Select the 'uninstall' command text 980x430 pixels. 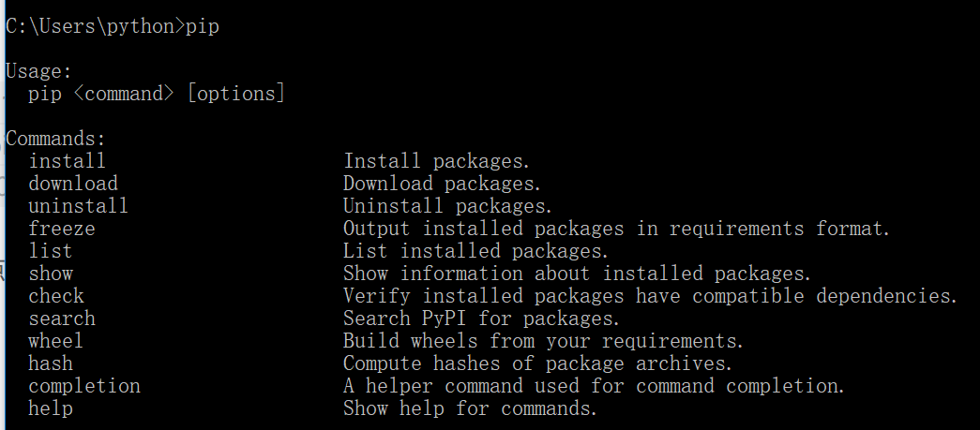(x=78, y=206)
